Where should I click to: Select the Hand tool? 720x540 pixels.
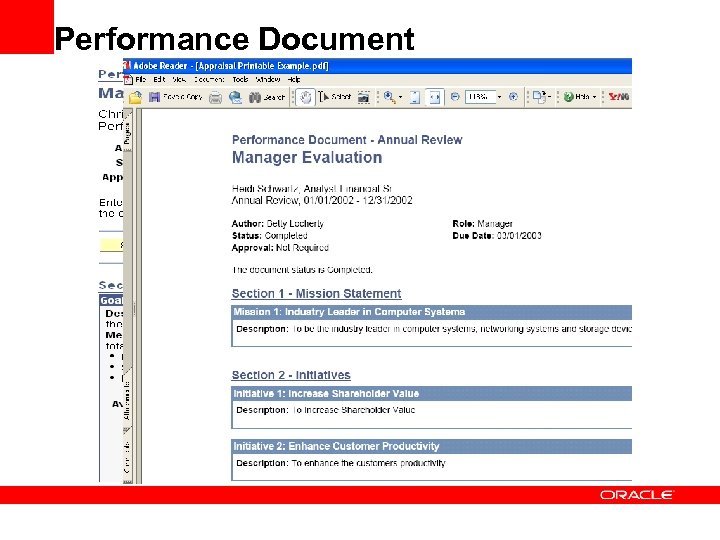(305, 97)
